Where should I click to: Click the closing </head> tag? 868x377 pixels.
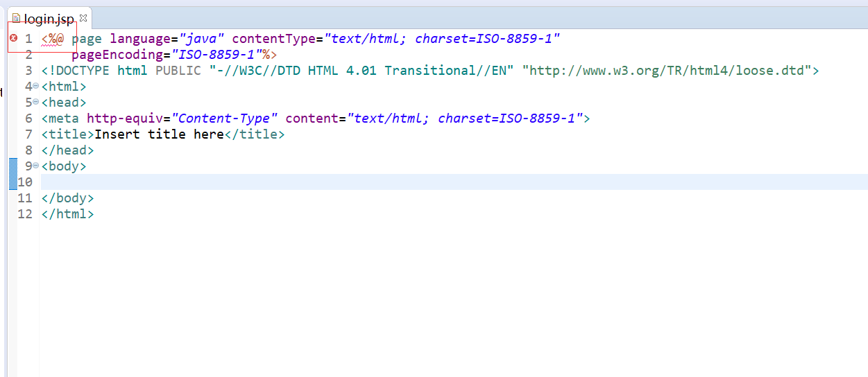[68, 150]
